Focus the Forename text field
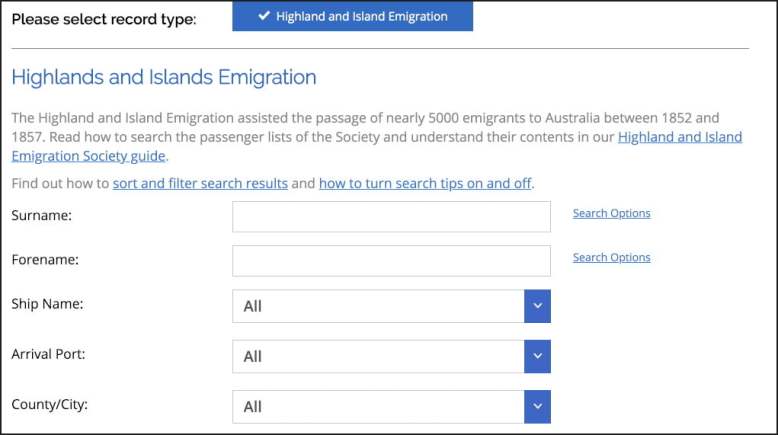The width and height of the screenshot is (778, 435). 391,260
